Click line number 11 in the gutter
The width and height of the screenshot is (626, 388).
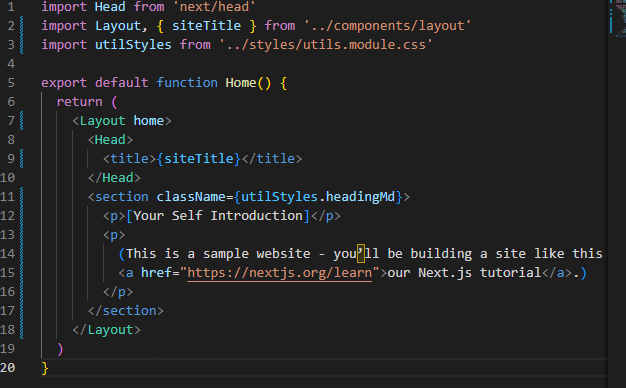8,197
